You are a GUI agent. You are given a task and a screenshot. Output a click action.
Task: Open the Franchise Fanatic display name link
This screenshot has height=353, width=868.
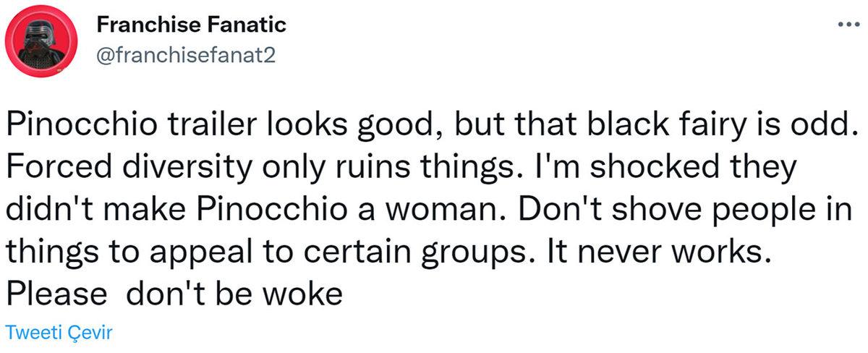(x=191, y=25)
